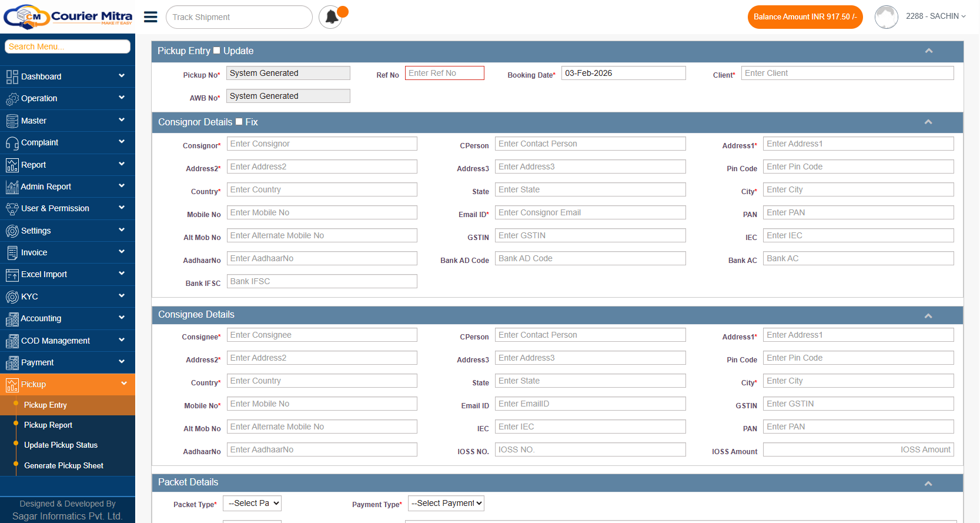This screenshot has height=523, width=980.
Task: Enable the Update checkbox in Pickup Entry
Action: (x=217, y=51)
